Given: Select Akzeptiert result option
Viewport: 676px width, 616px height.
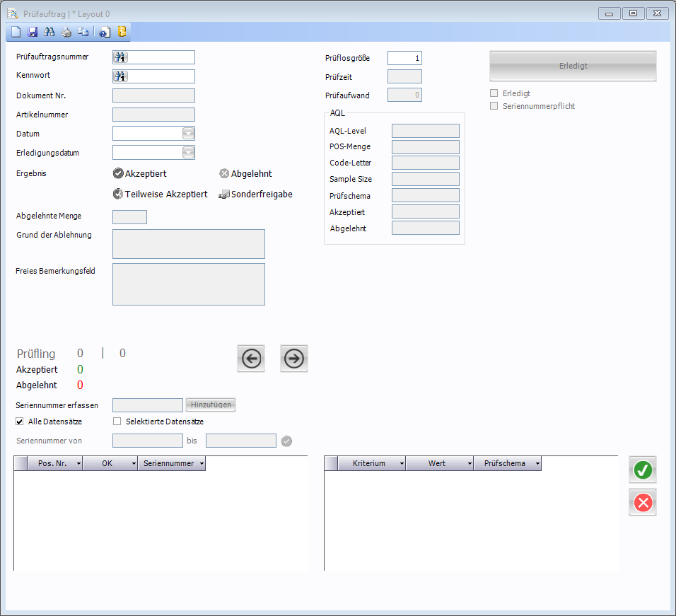Looking at the screenshot, I should (140, 173).
